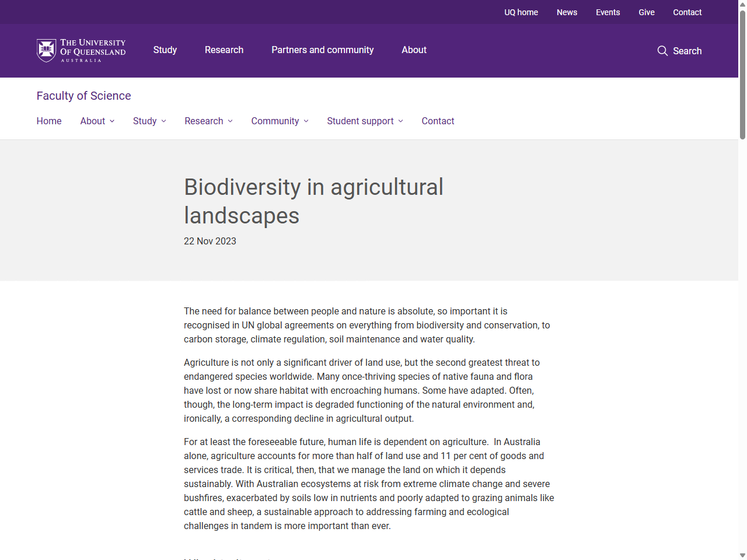Click the vertical scrollbar thumb

tap(742, 74)
